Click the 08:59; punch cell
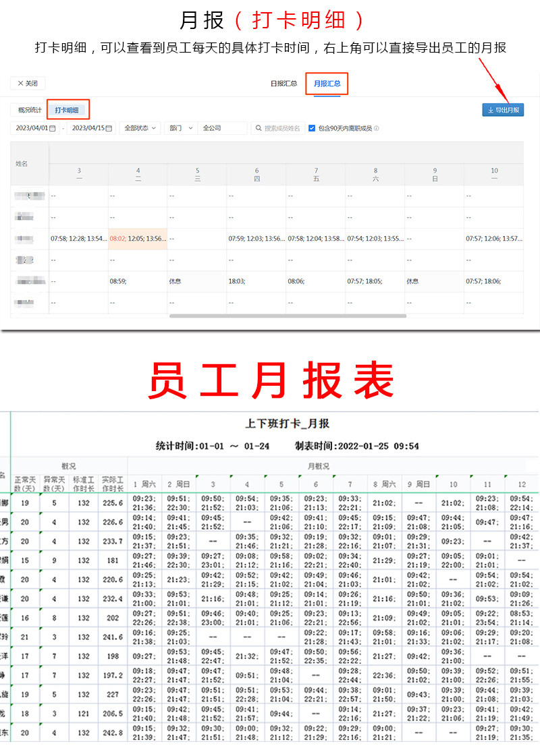 138,281
